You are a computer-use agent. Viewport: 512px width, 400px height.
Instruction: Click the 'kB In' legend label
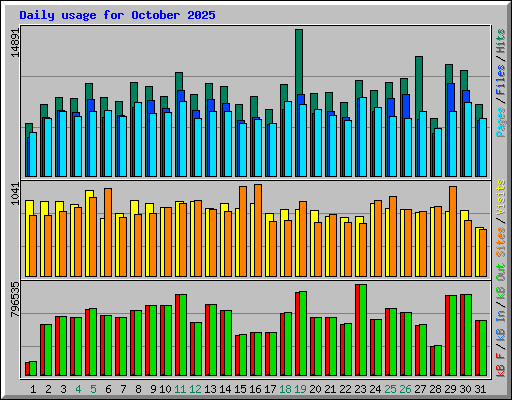click(500, 326)
